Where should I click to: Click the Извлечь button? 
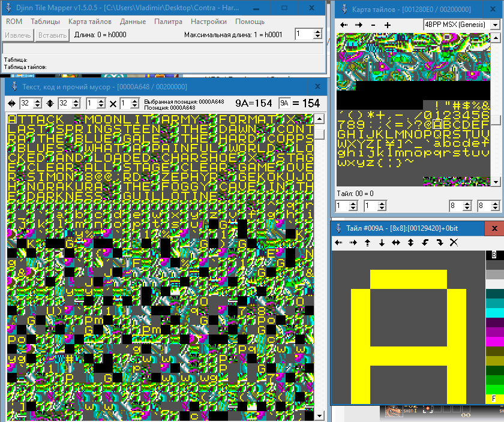pos(17,35)
